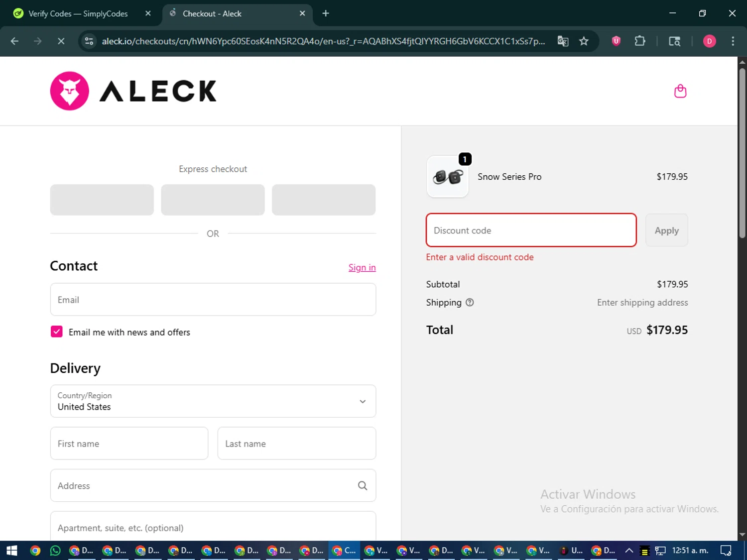Expand the Country/Region dropdown
The width and height of the screenshot is (747, 560).
[213, 401]
